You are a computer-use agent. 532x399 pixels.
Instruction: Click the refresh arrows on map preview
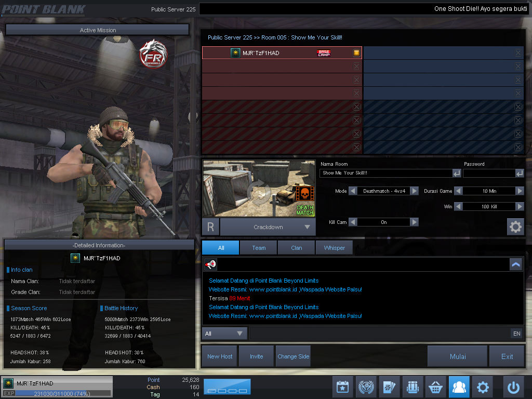coord(259,193)
